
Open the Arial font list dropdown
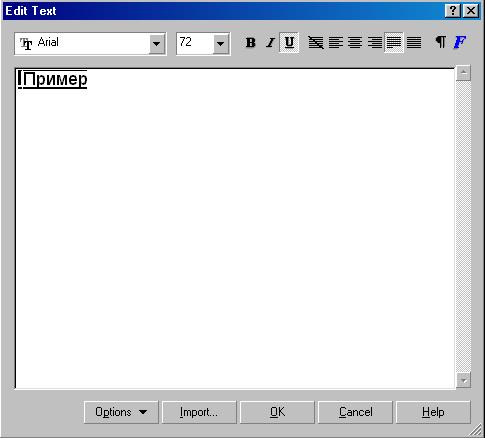point(157,43)
